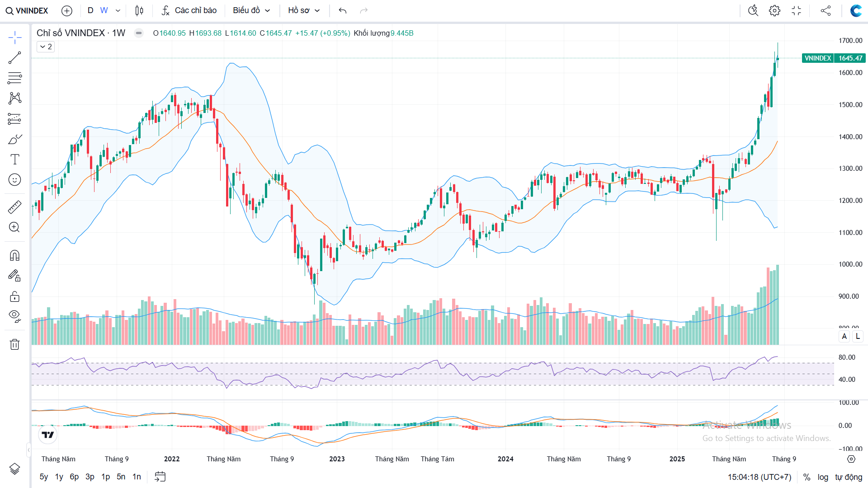Screen dimensions: 868x488
Task: Select the text annotation tool
Action: tap(14, 159)
